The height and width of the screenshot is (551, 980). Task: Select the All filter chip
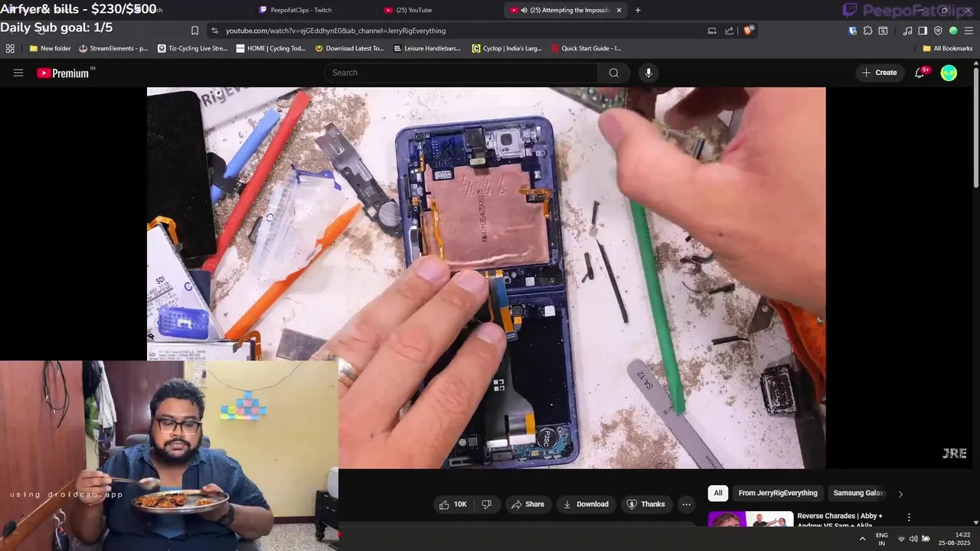[717, 494]
